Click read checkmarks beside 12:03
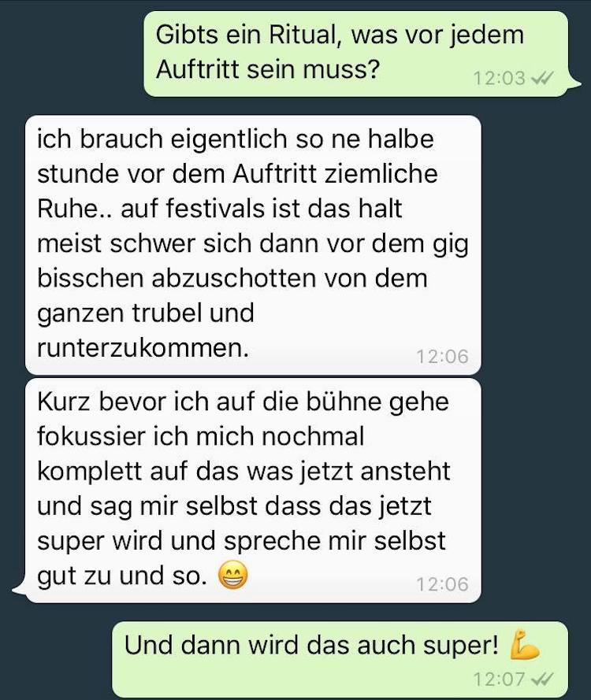 click(x=543, y=78)
